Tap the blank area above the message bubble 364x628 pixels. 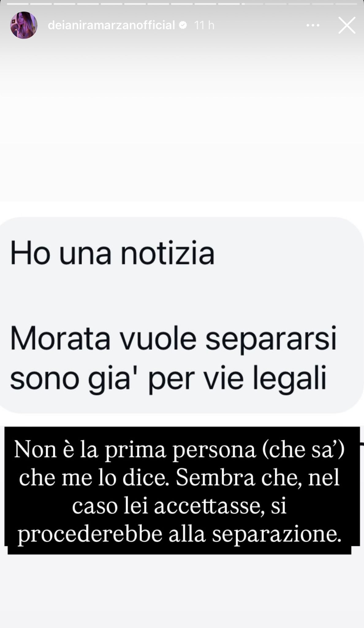tap(182, 123)
